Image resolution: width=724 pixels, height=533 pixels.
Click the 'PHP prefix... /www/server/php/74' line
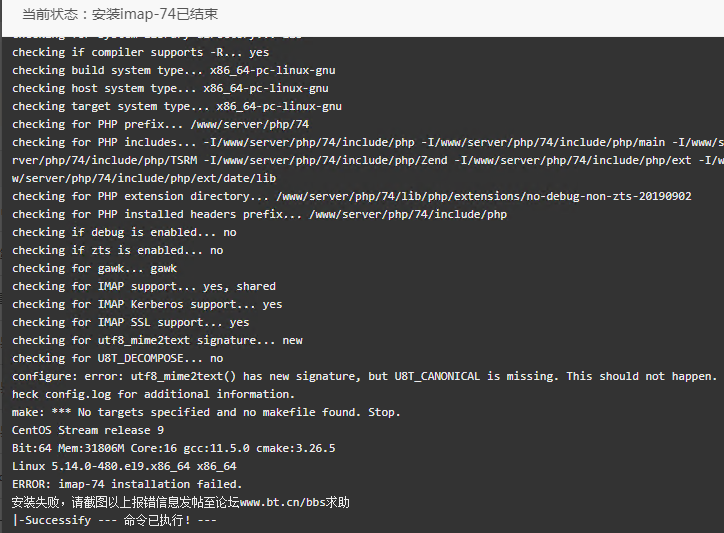160,124
